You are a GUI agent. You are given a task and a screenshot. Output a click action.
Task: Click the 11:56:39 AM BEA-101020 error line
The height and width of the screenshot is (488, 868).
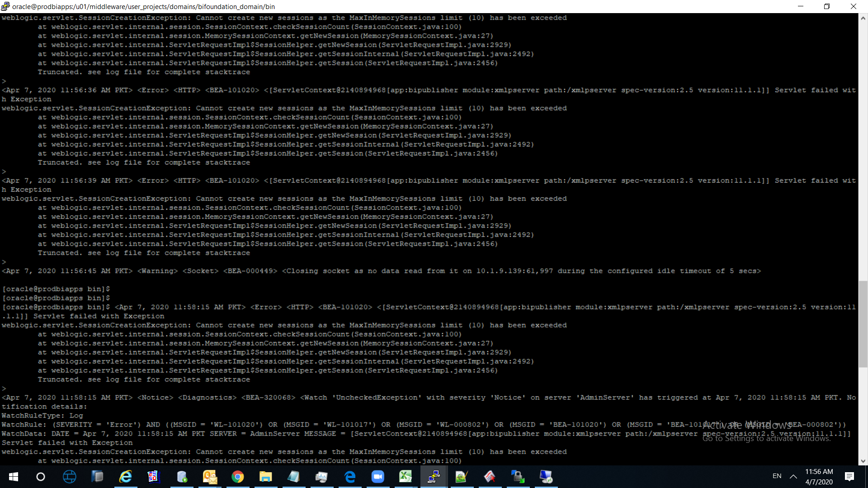coord(429,181)
